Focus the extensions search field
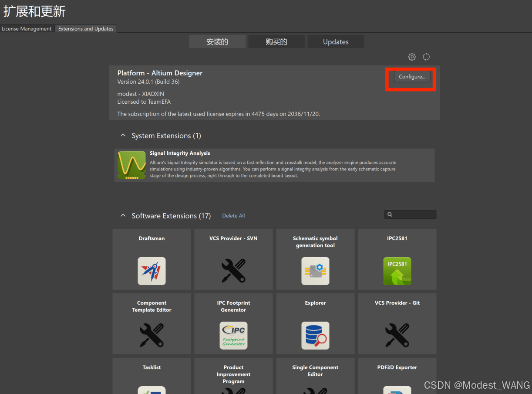Viewport: 532px width, 394px height. coord(410,214)
